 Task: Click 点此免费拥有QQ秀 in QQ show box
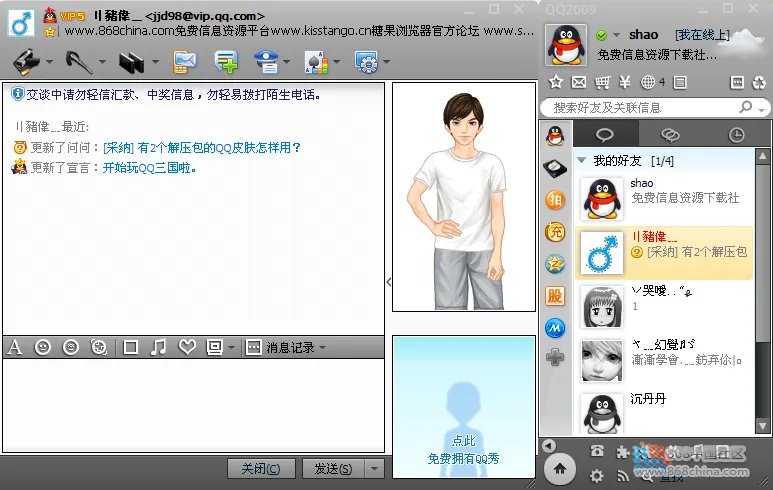click(x=463, y=450)
